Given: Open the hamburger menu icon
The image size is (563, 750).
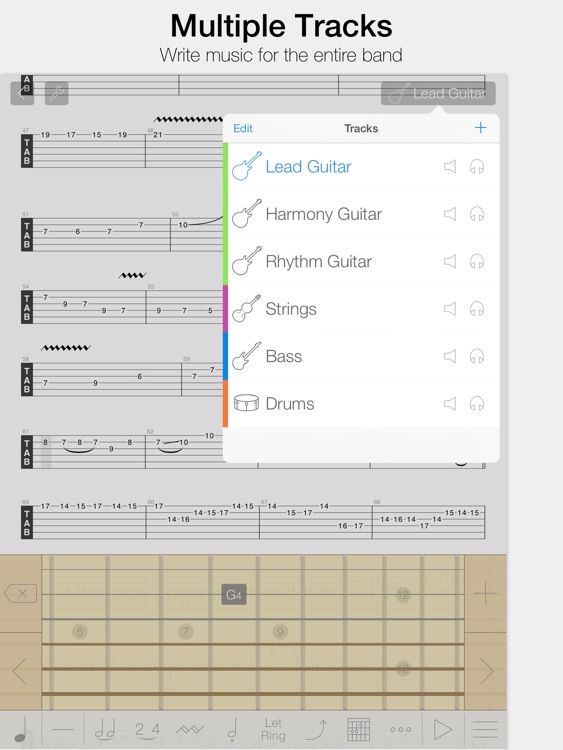Looking at the screenshot, I should [x=485, y=729].
